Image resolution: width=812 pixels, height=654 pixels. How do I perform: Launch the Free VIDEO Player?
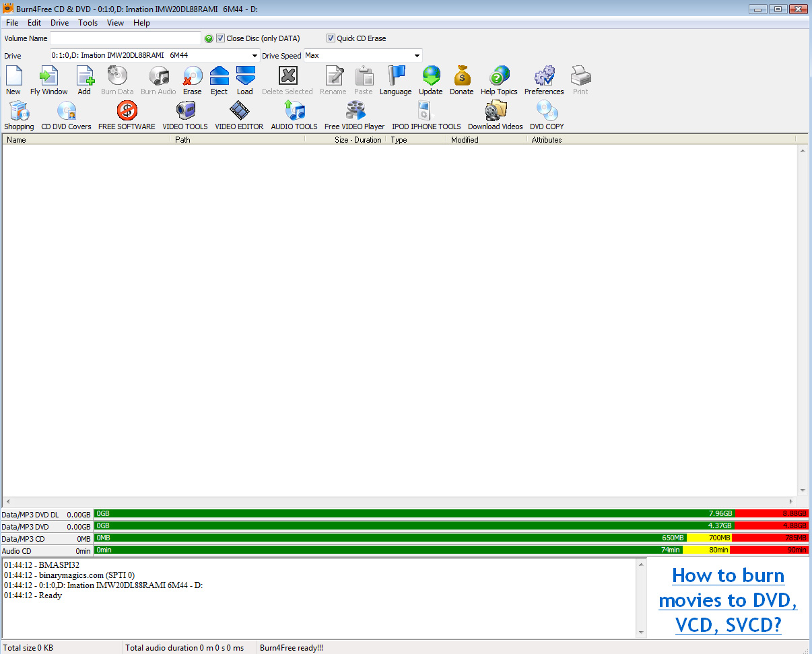point(355,115)
